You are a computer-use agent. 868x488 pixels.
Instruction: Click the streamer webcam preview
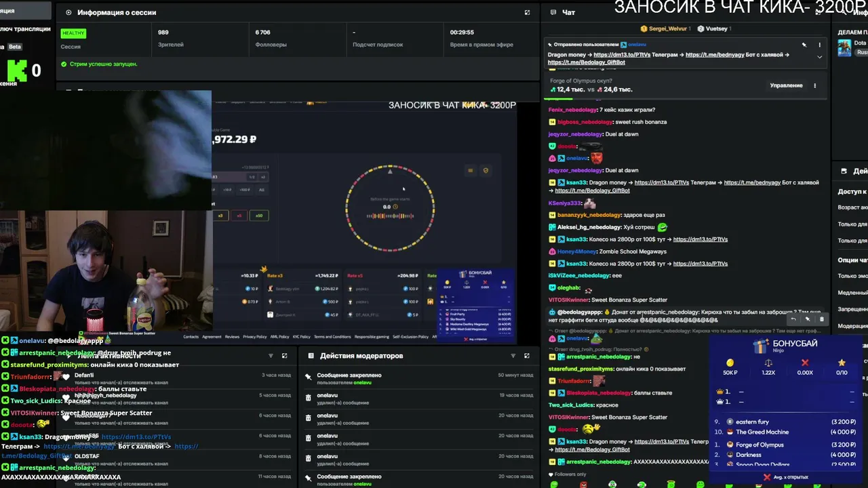106,270
